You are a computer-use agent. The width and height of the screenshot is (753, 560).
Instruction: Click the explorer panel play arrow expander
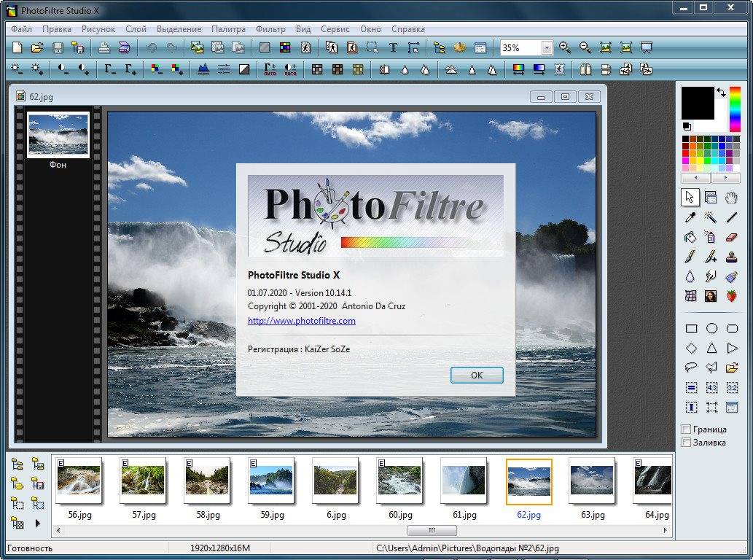(x=37, y=523)
